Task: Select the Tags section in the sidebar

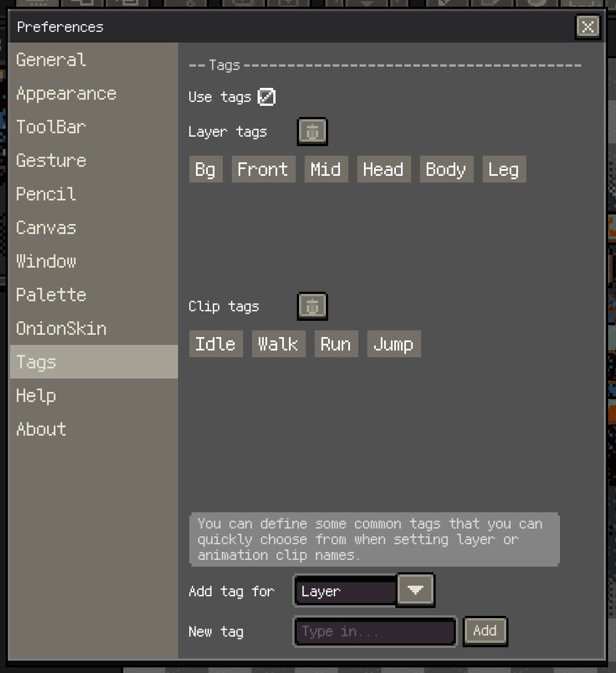Action: point(94,362)
